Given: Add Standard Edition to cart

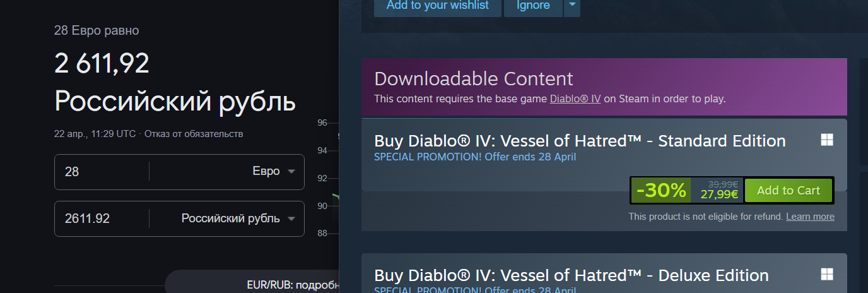Looking at the screenshot, I should tap(789, 190).
